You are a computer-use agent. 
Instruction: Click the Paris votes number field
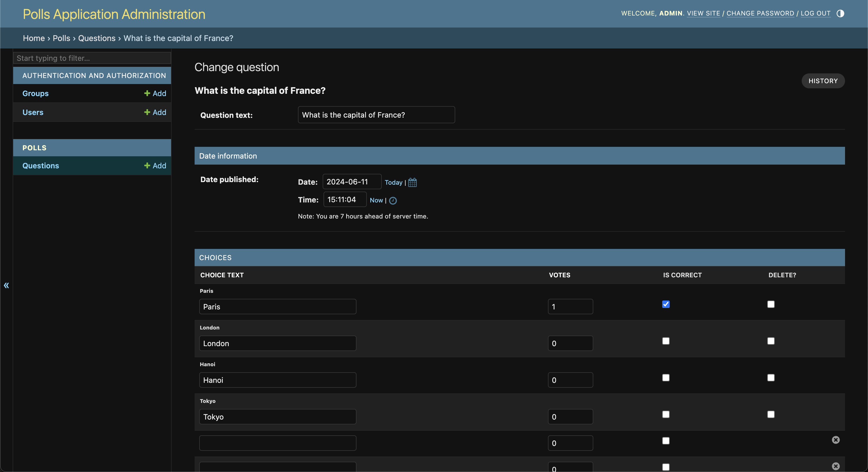pos(570,307)
